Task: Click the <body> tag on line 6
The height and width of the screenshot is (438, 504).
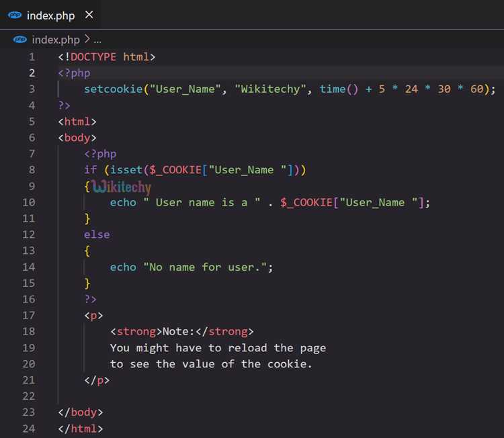Action: pos(77,138)
